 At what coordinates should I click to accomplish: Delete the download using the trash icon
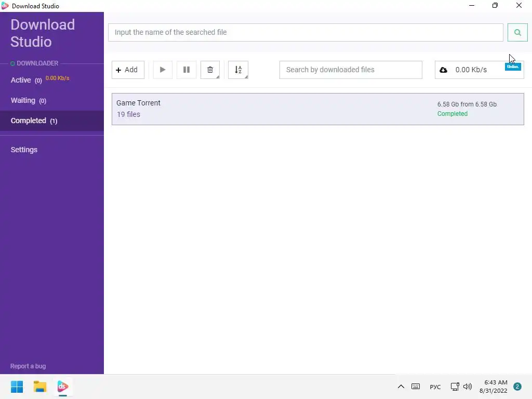tap(210, 70)
